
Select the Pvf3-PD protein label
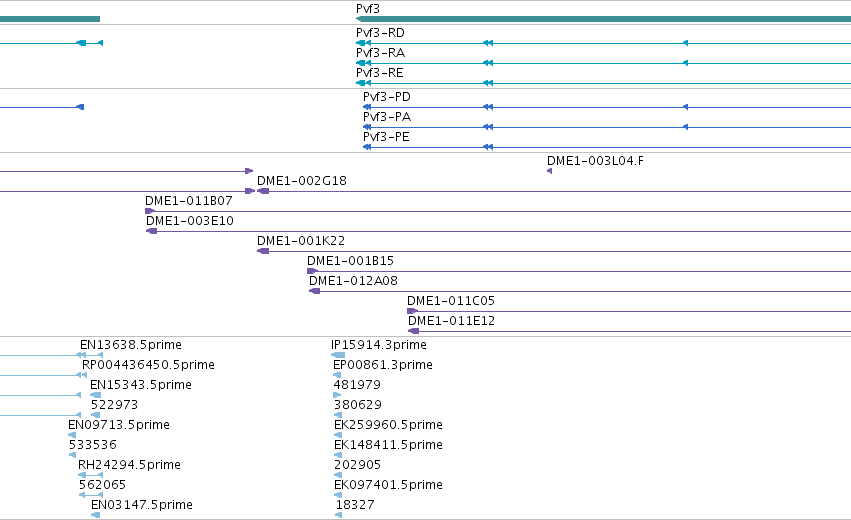tap(386, 97)
